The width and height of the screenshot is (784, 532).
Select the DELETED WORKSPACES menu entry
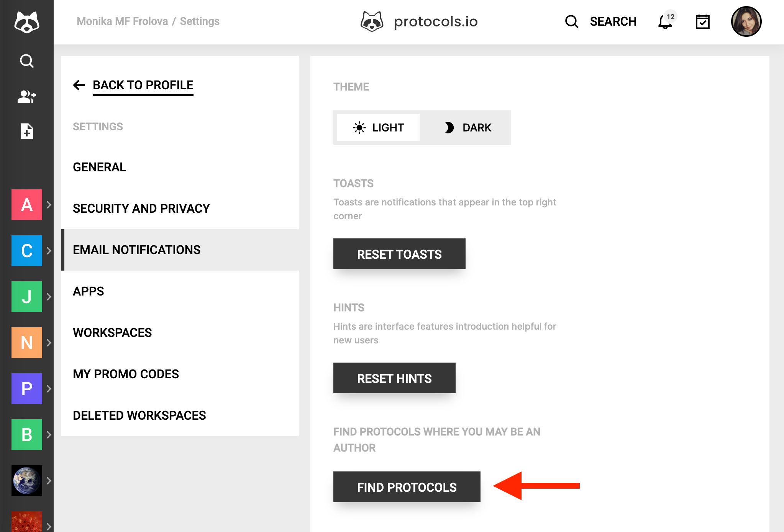point(139,415)
